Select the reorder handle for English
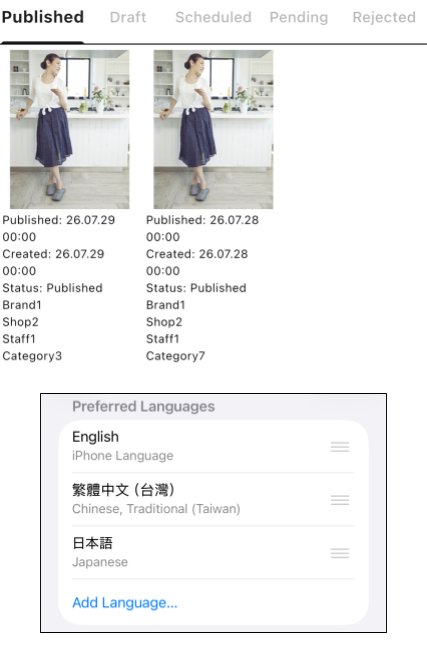427x648 pixels. (x=340, y=447)
